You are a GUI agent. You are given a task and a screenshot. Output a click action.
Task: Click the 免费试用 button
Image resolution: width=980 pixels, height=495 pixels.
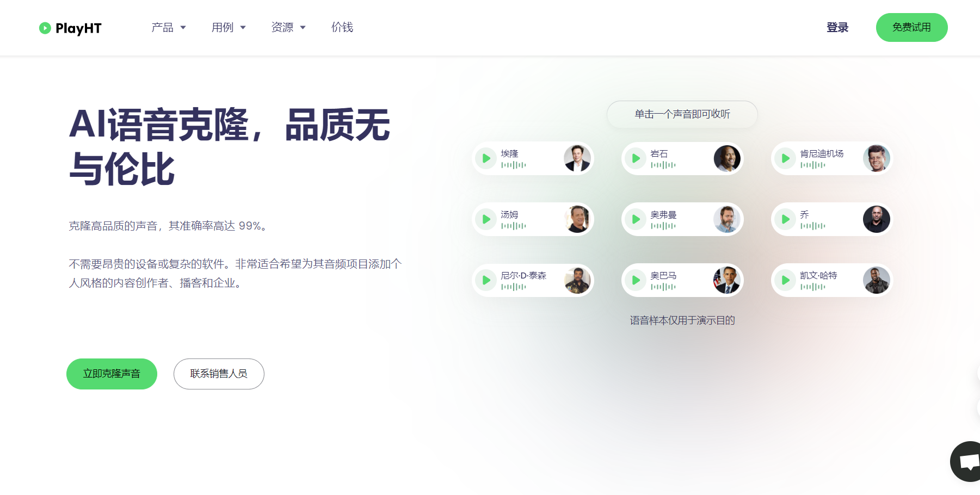pyautogui.click(x=912, y=28)
